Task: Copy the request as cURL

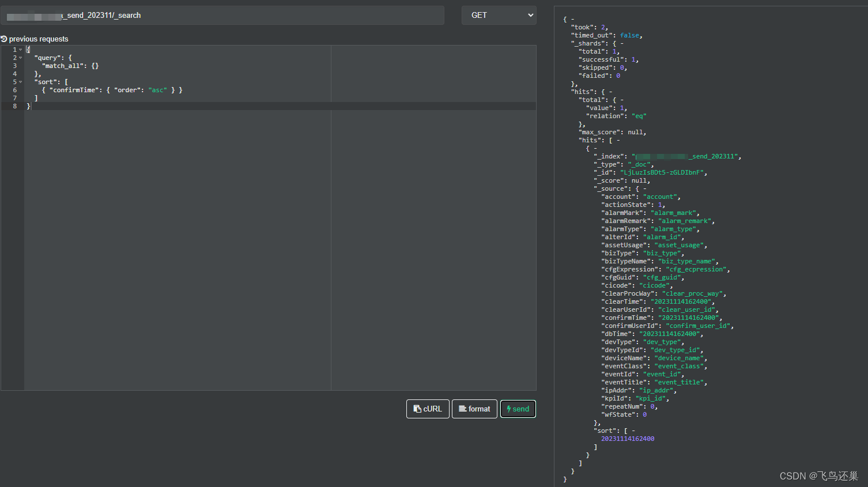Action: pos(428,409)
